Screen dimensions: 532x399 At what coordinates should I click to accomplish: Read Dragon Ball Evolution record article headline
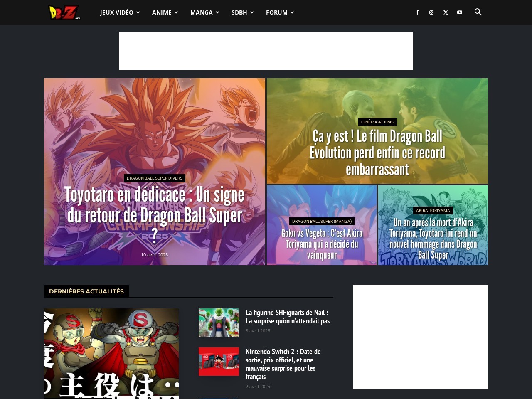pos(377,153)
